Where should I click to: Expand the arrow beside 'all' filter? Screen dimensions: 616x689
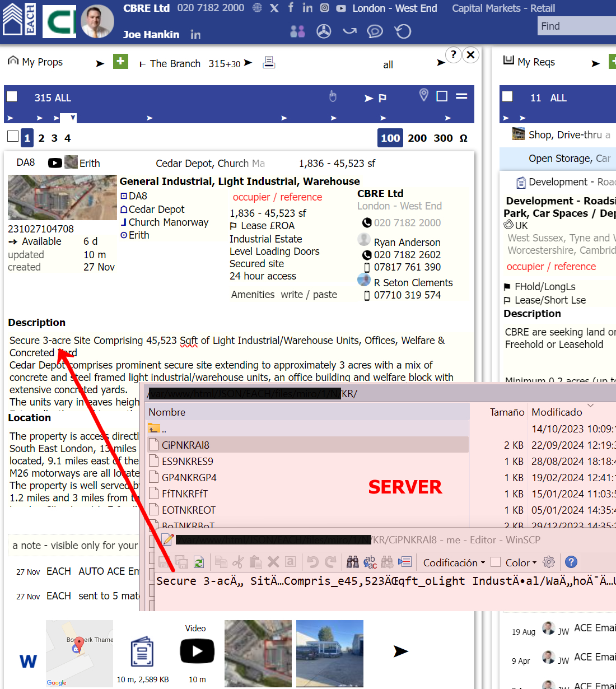441,63
